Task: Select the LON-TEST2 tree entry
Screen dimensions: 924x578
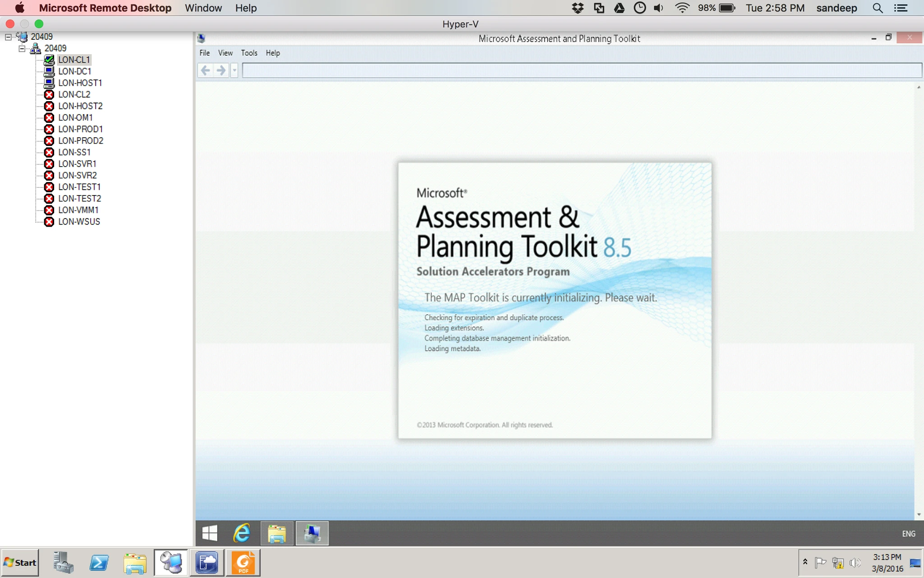Action: [x=79, y=199]
